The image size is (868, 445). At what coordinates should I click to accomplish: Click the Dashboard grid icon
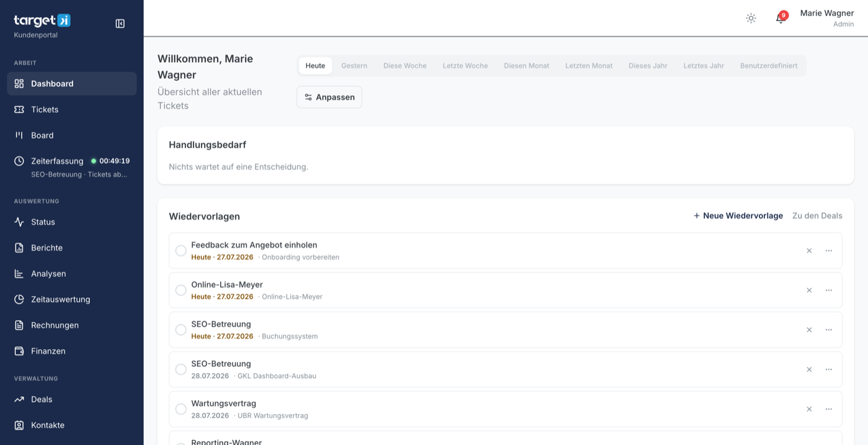[x=19, y=84]
